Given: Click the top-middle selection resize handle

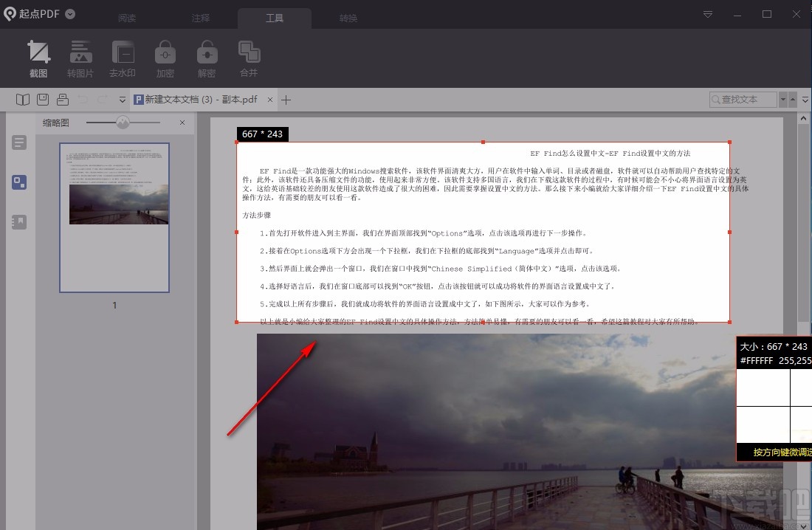Looking at the screenshot, I should 484,142.
